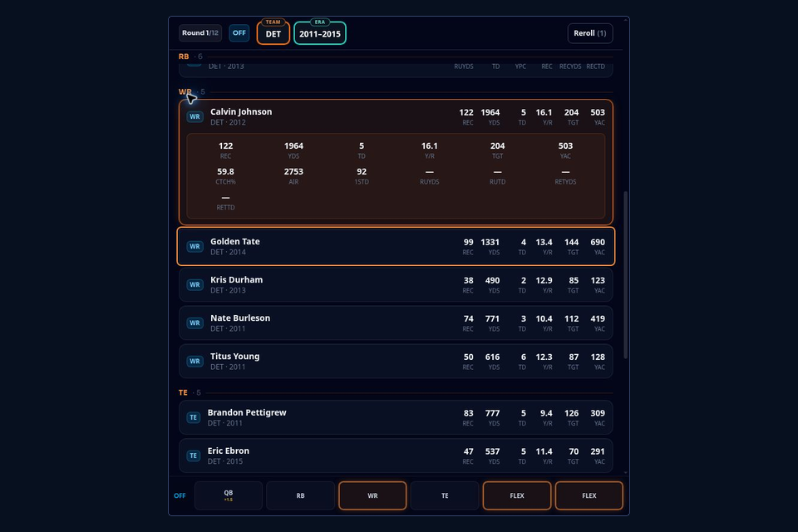Image resolution: width=798 pixels, height=532 pixels.
Task: Click the Round 1/12 indicator
Action: click(200, 33)
